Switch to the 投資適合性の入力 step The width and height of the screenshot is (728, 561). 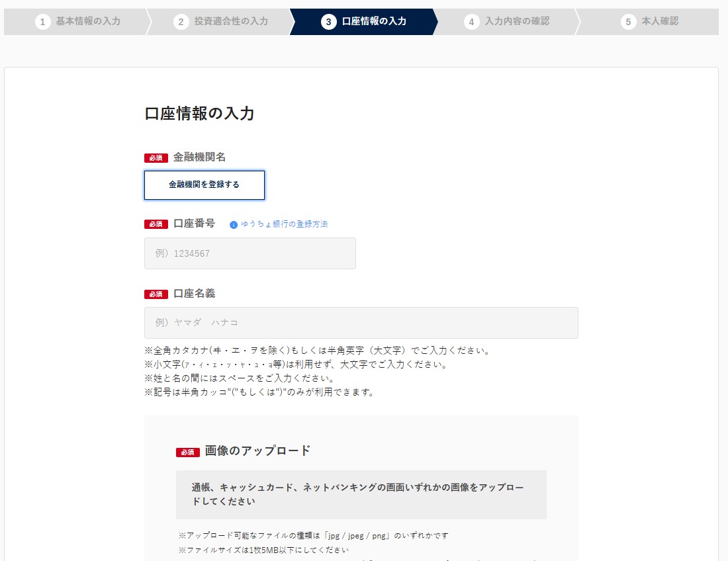231,21
